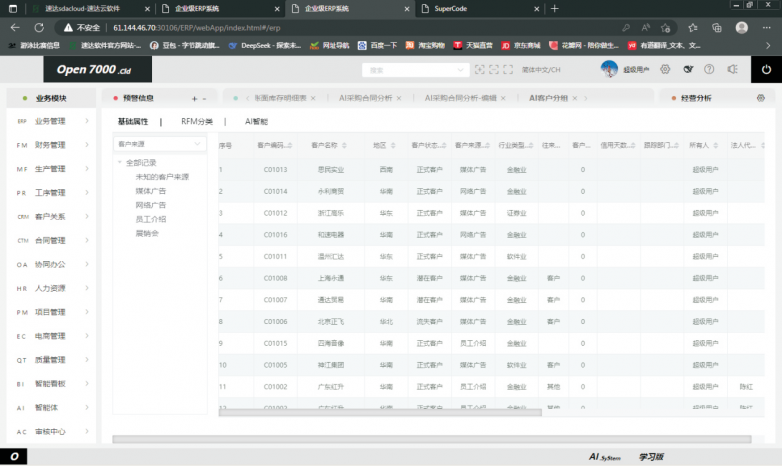Sort by the 客户名称 column header
Screen dimensions: 782x466
(325, 145)
